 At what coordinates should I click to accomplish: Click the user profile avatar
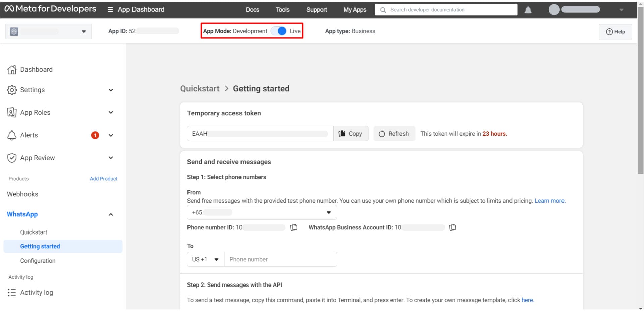click(554, 10)
